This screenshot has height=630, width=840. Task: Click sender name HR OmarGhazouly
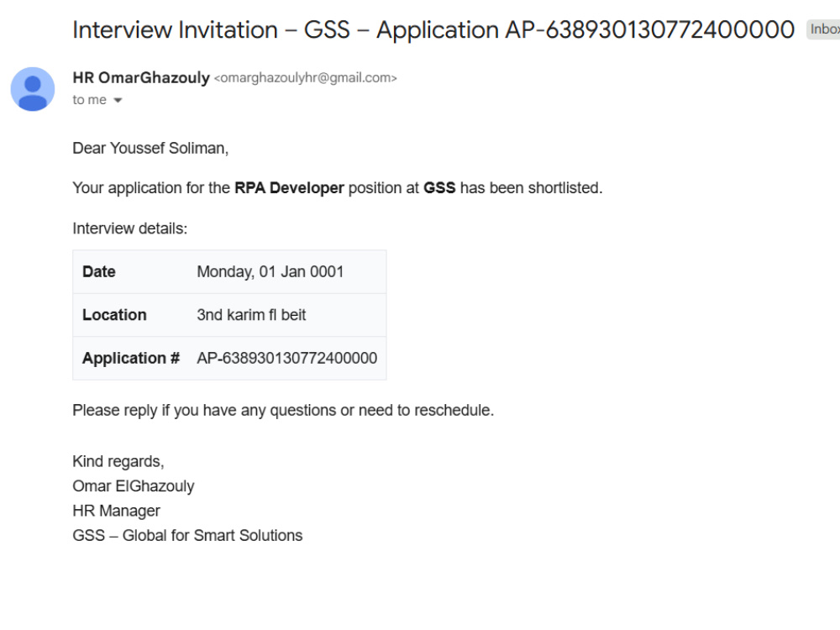click(141, 77)
